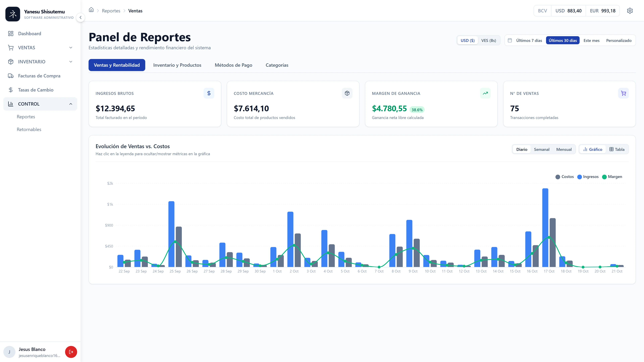This screenshot has height=362, width=644.
Task: Toggle Margen legend swatch
Action: 604,177
